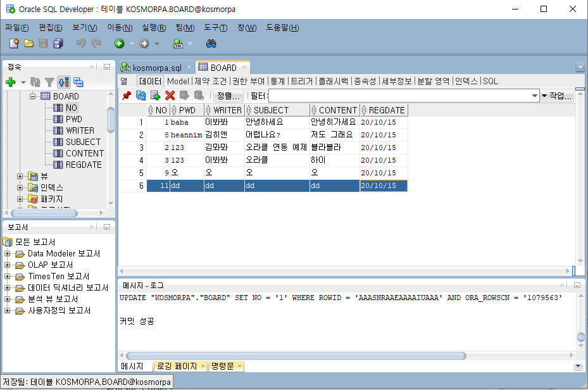This screenshot has width=588, height=390.
Task: Click the binoculars Find DB Object icon
Action: pyautogui.click(x=211, y=44)
